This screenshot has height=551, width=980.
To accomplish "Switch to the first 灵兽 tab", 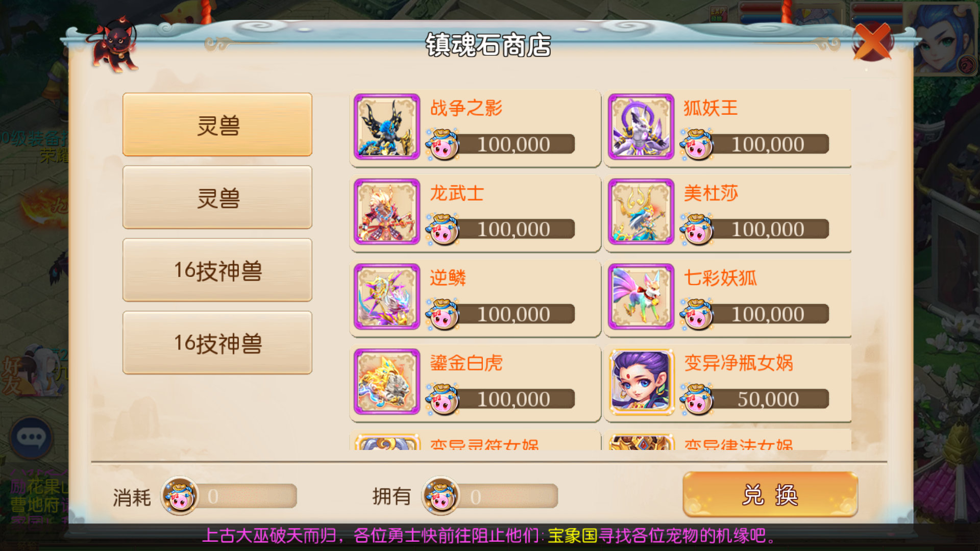I will (217, 124).
